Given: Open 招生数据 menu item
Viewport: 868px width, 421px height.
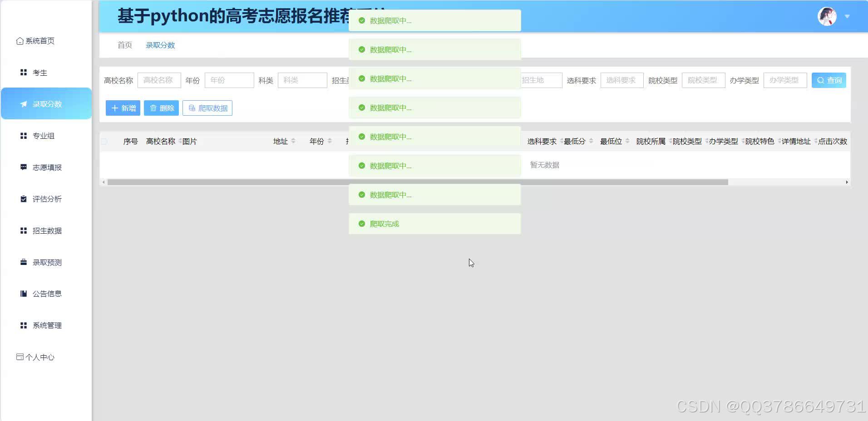Looking at the screenshot, I should tap(47, 230).
